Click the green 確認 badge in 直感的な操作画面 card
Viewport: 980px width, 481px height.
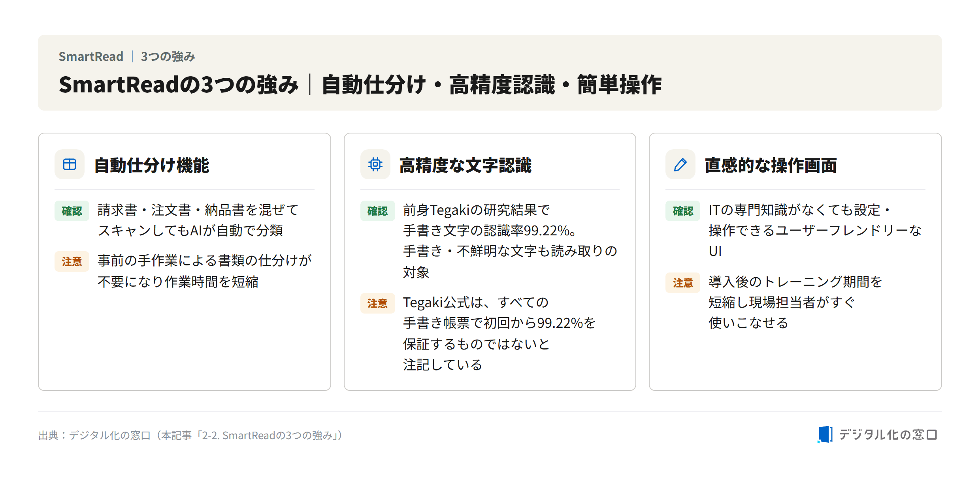tap(683, 211)
